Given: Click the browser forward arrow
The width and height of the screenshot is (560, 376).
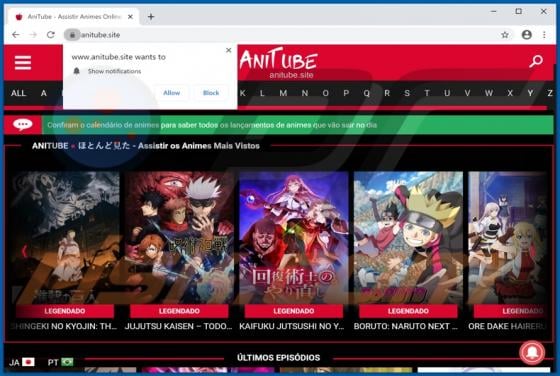Looking at the screenshot, I should [33, 35].
